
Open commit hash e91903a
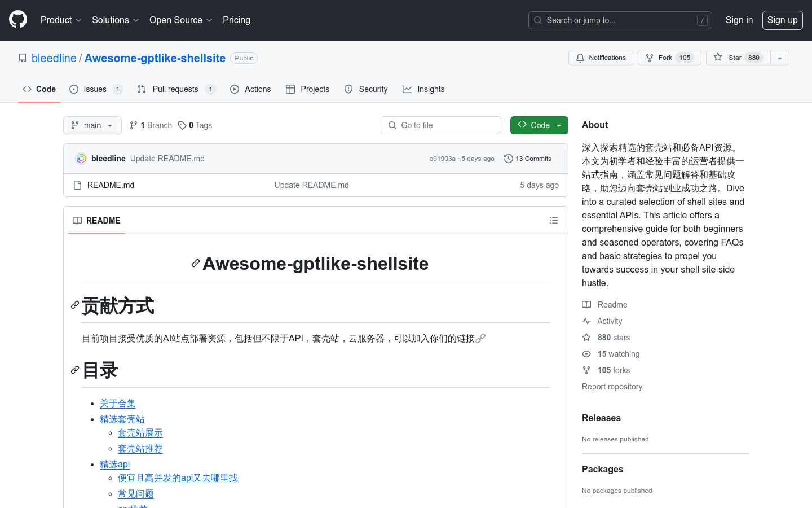point(442,159)
